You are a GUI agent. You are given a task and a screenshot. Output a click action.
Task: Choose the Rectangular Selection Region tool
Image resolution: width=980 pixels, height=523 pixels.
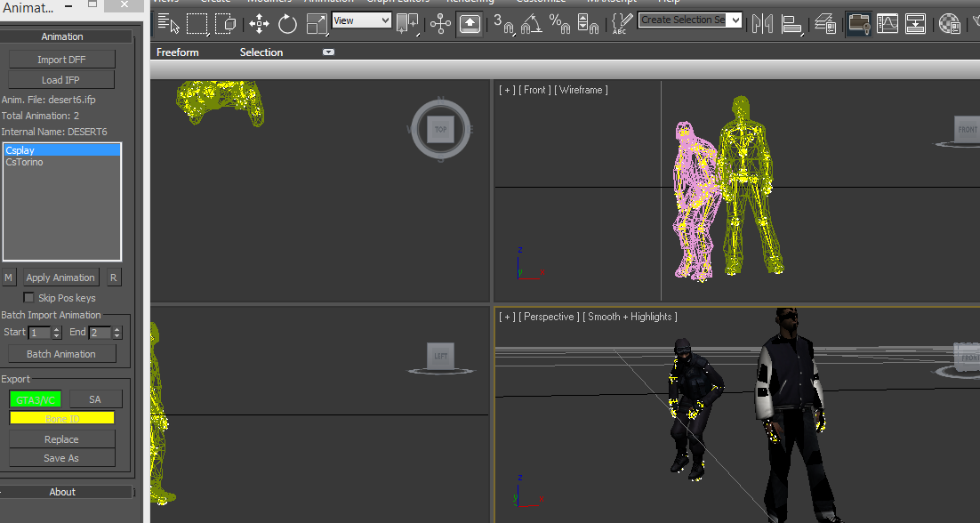tap(197, 23)
